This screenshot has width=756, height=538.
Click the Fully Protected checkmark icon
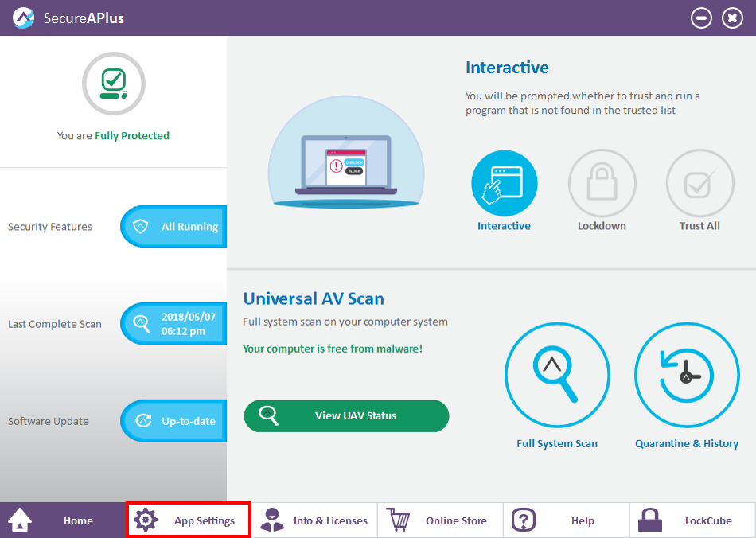tap(113, 84)
